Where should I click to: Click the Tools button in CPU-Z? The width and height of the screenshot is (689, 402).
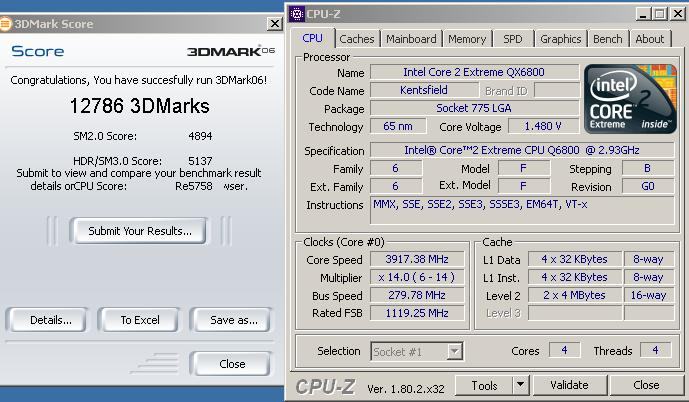point(484,385)
